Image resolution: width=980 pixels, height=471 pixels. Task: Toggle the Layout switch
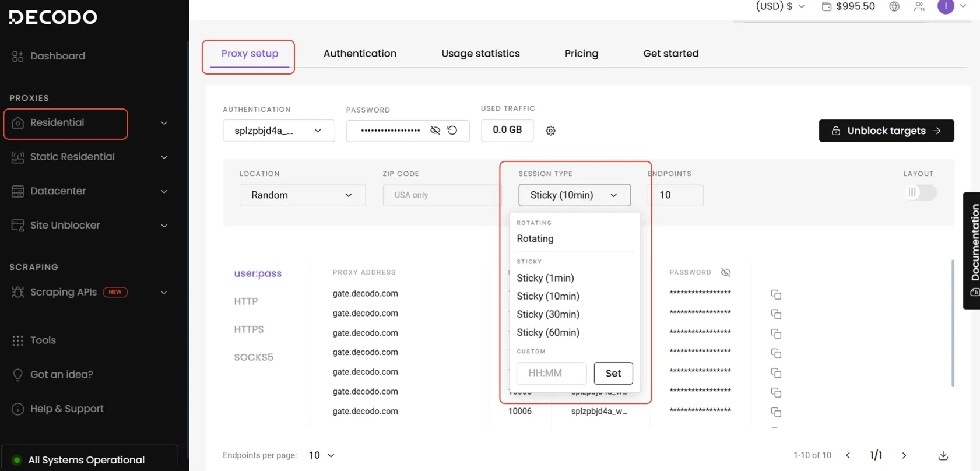coord(920,192)
